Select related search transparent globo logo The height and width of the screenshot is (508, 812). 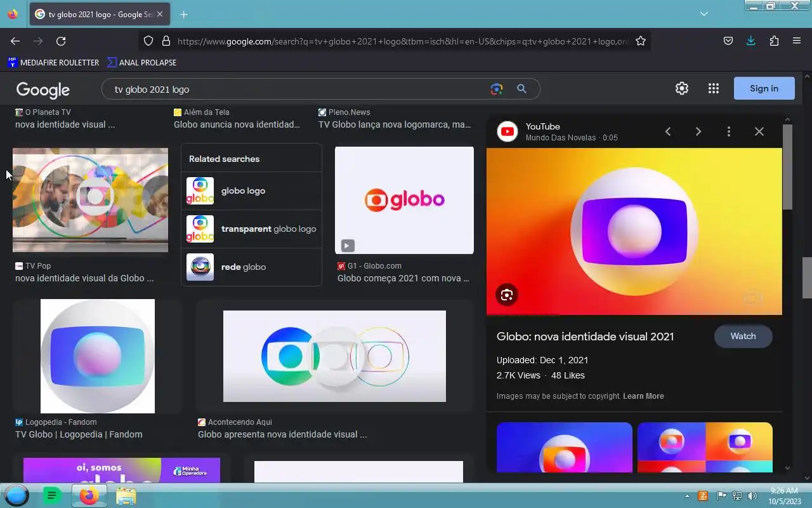tap(251, 229)
